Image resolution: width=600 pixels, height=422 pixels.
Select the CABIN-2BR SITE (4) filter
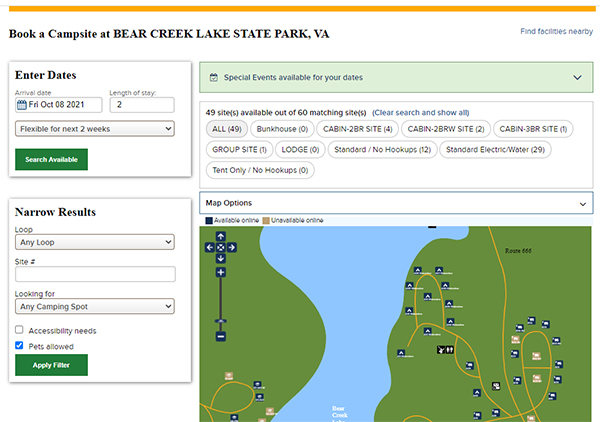point(357,129)
